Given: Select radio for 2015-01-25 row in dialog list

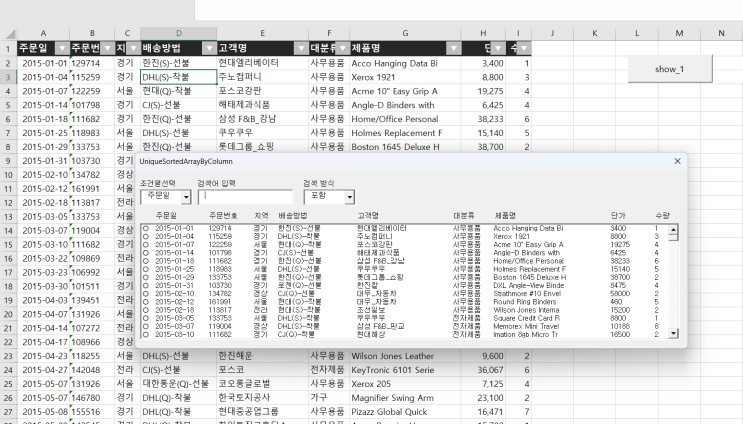Looking at the screenshot, I should pyautogui.click(x=146, y=269).
